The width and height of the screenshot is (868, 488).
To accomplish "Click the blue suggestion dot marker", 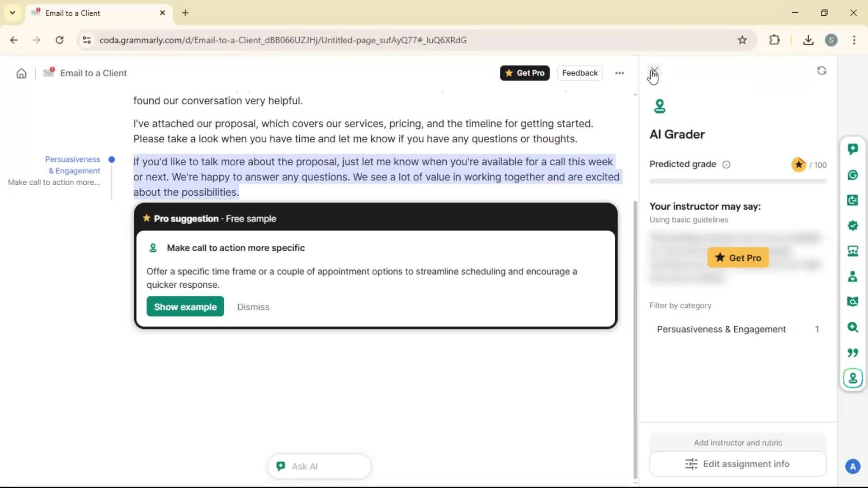I will (112, 160).
